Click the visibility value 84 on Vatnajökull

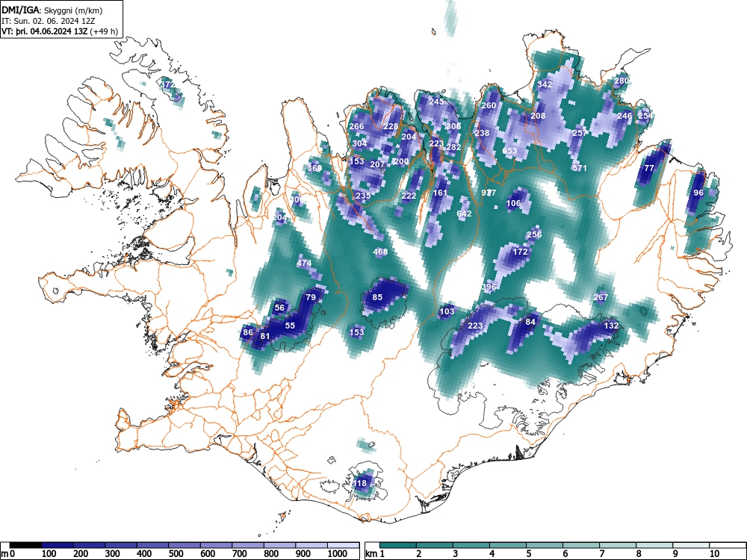pyautogui.click(x=530, y=322)
